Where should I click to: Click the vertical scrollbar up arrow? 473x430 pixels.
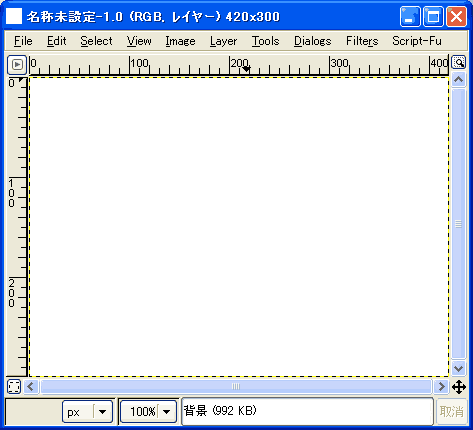click(459, 80)
